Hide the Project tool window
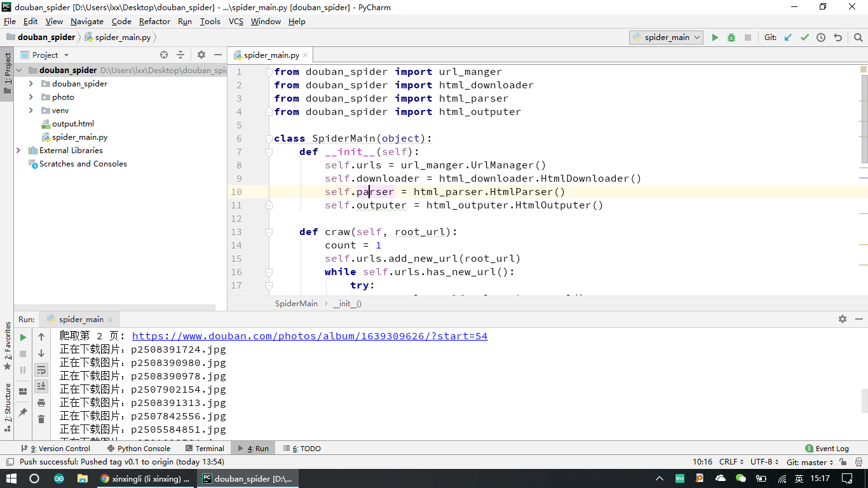Screen dimensions: 868x488 click(218, 55)
